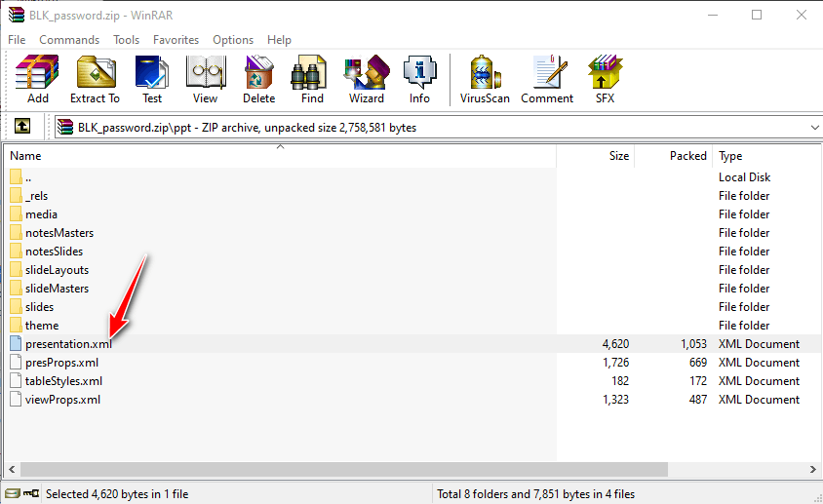Image resolution: width=823 pixels, height=504 pixels.
Task: Open the Favorites menu
Action: coord(176,40)
